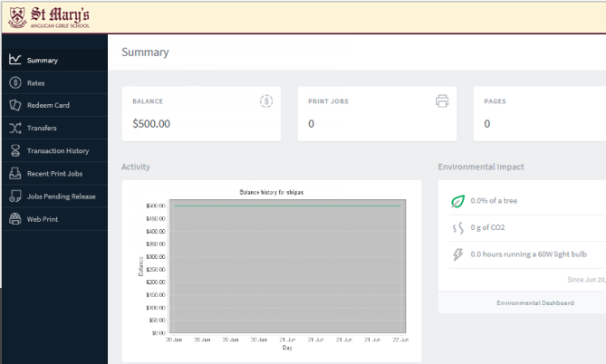Click the balance history chart title
The image size is (606, 364).
(272, 192)
